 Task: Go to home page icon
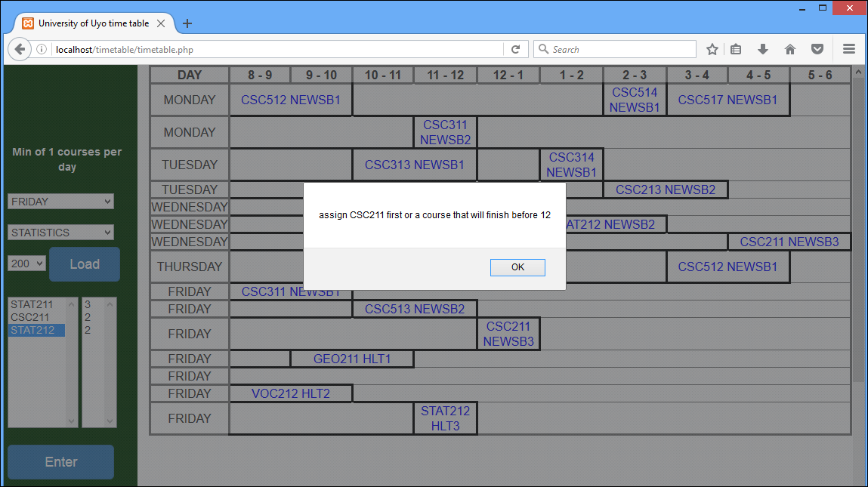(x=790, y=50)
